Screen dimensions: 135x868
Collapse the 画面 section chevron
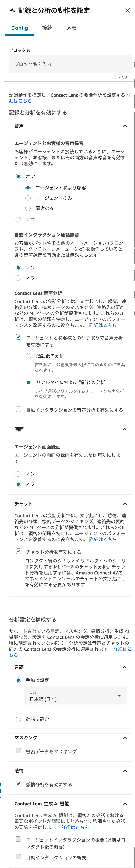pyautogui.click(x=125, y=429)
